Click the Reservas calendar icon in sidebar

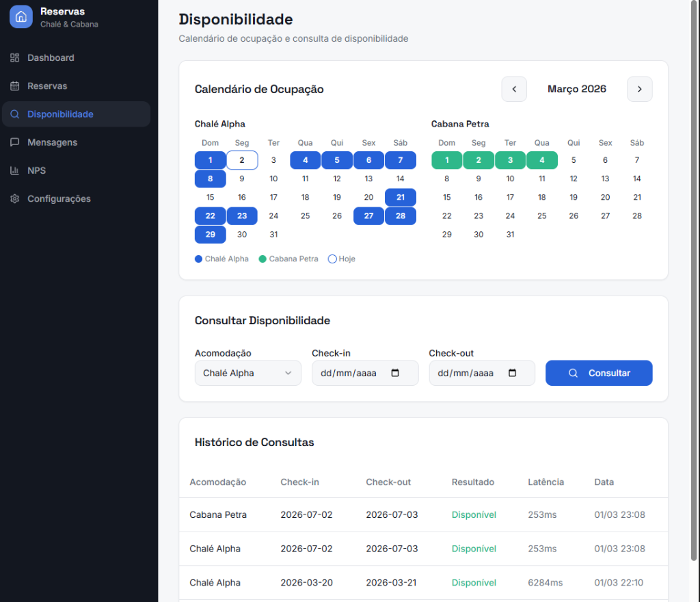(15, 86)
